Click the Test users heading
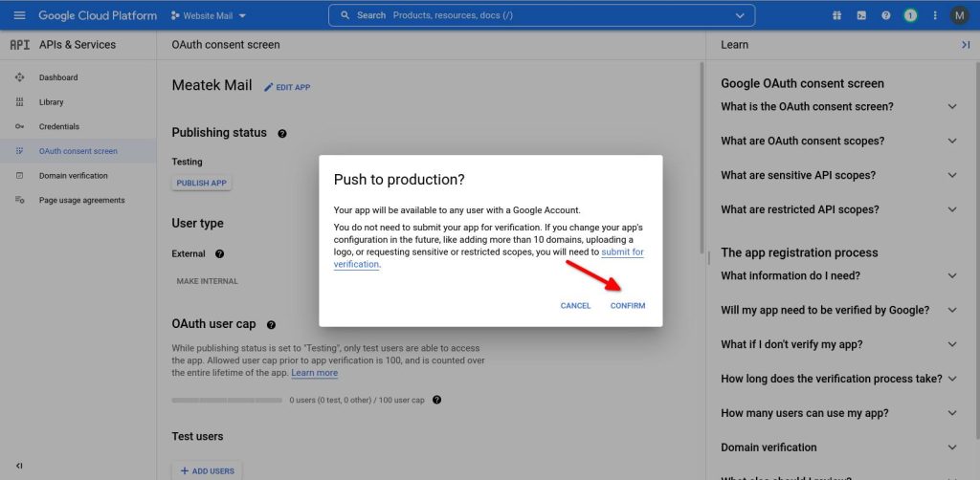 (x=197, y=436)
